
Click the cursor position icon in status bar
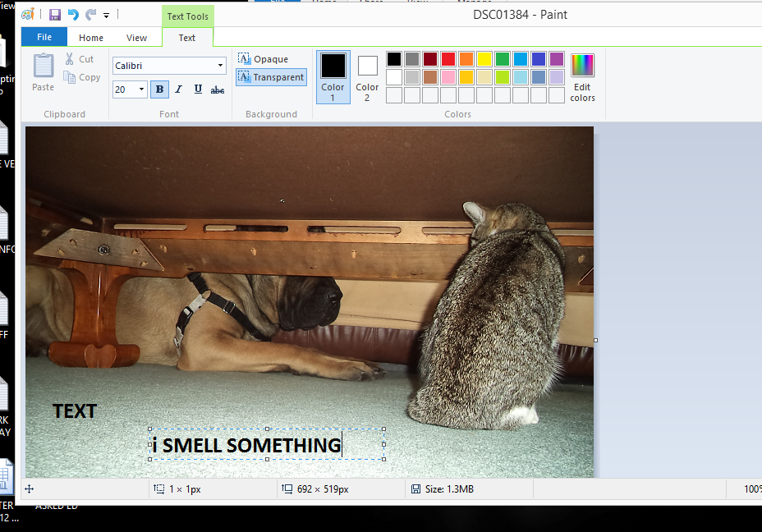pos(30,489)
